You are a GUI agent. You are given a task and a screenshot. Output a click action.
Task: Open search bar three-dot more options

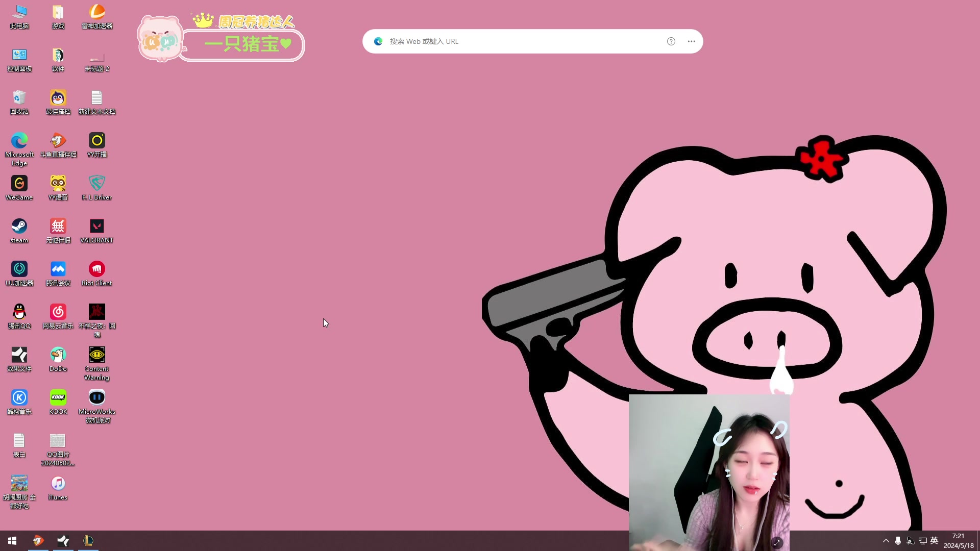pyautogui.click(x=691, y=41)
